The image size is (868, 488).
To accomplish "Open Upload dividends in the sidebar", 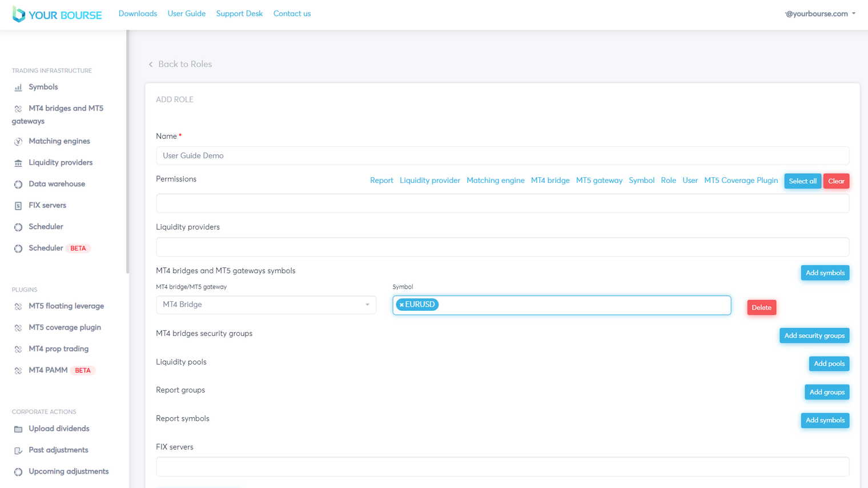I will 59,429.
